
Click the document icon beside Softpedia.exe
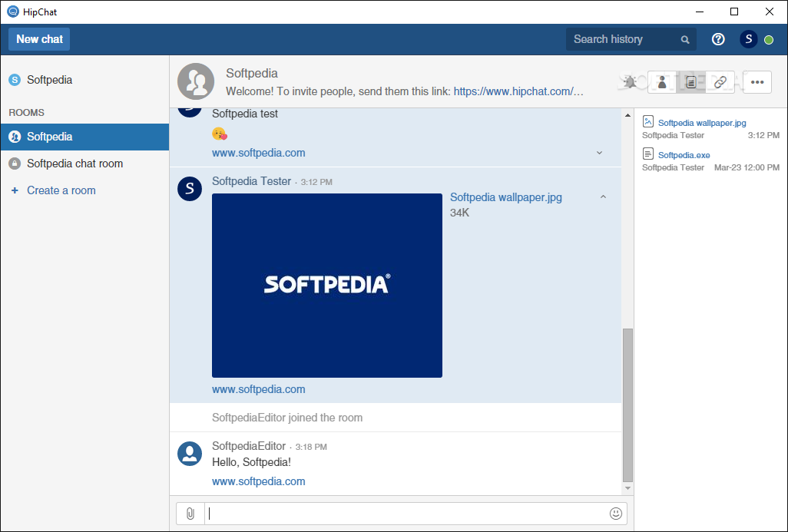pos(647,154)
